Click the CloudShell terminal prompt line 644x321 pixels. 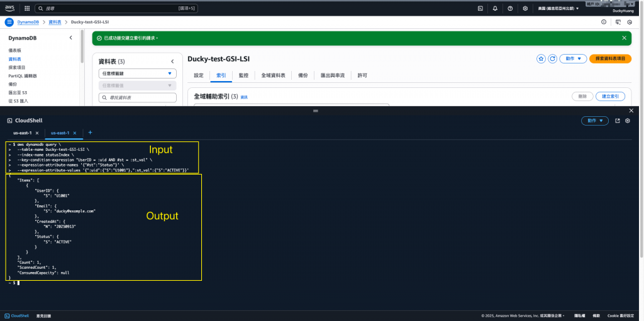(x=14, y=283)
